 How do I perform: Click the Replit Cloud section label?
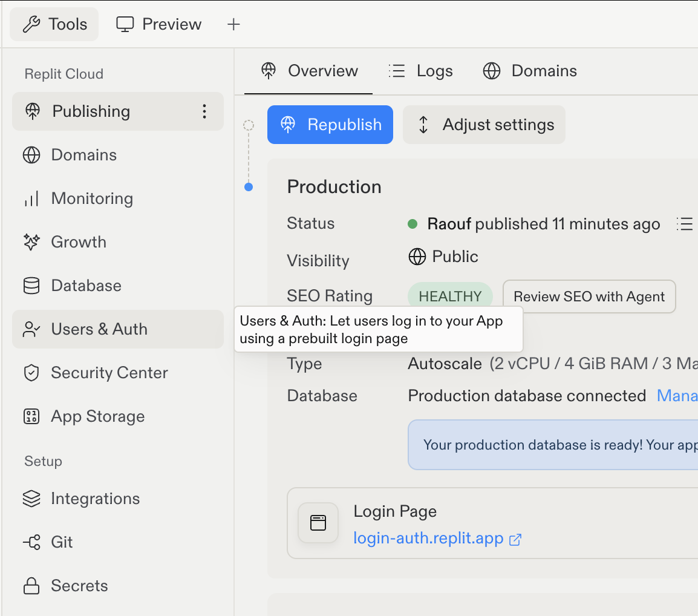point(64,74)
